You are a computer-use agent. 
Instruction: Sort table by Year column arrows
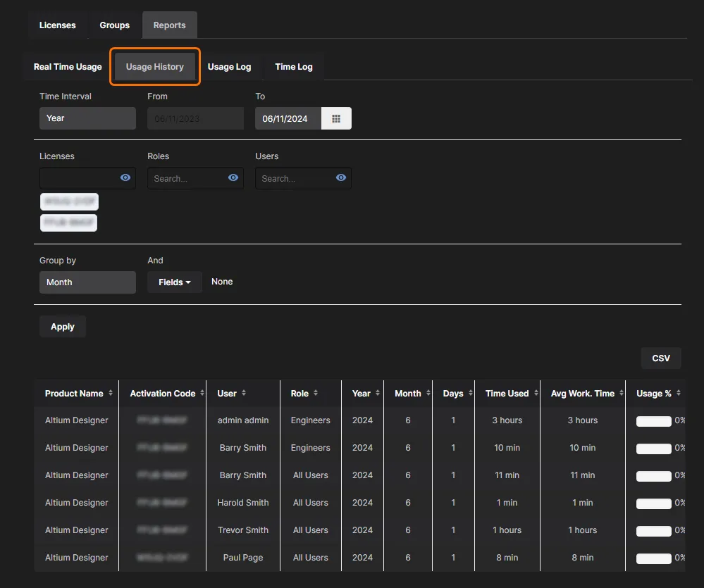click(x=378, y=393)
